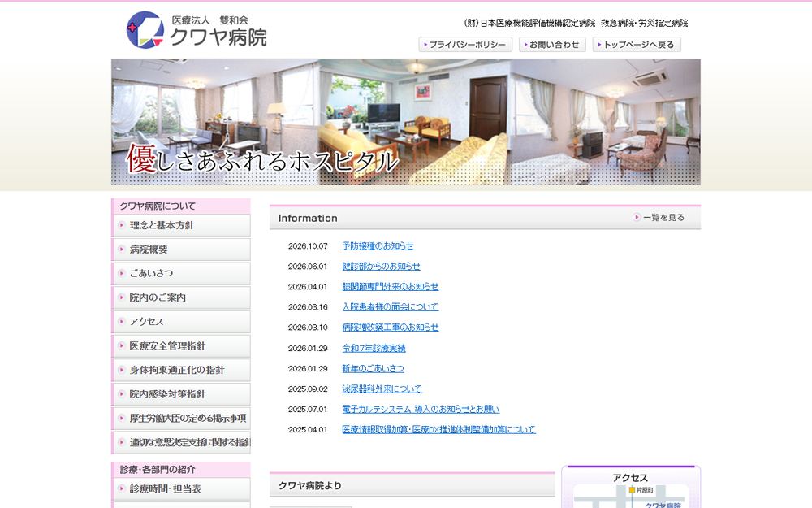Open 診療時間・担当表 sidebar item
The image size is (812, 508).
[x=181, y=488]
